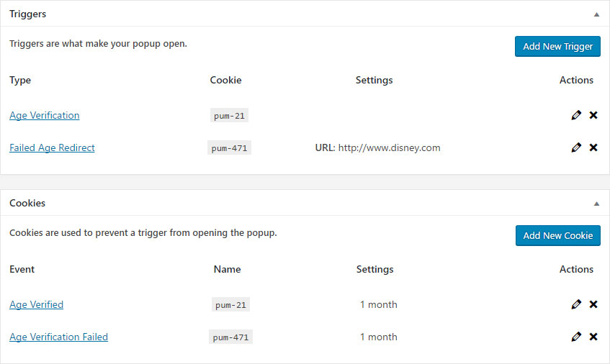610x364 pixels.
Task: Collapse the Cookies panel
Action: [596, 204]
